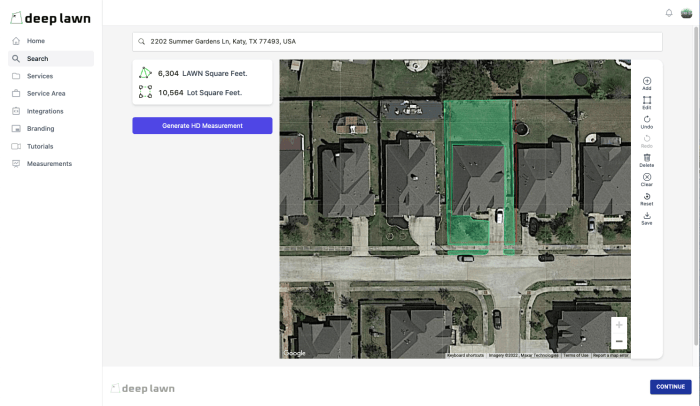
Task: Select the Add polygon tool
Action: (x=646, y=84)
